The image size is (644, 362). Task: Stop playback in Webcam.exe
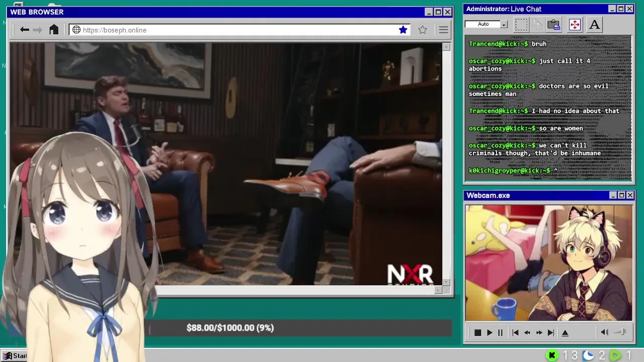477,332
